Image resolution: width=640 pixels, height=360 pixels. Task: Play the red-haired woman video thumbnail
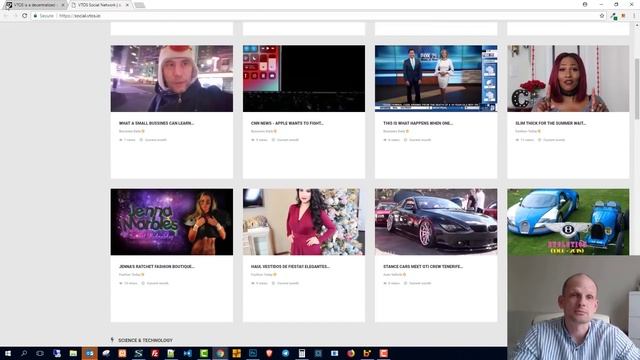568,78
